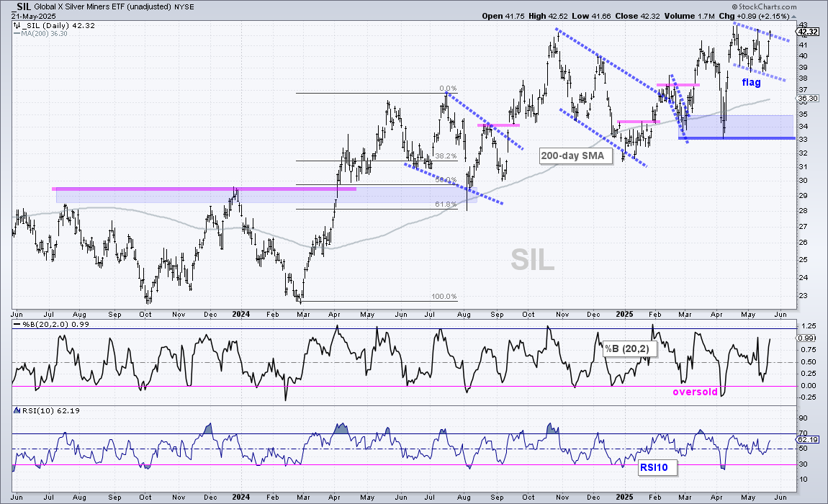Click the 2024 label on price panel time axis
828x504 pixels.
(x=240, y=314)
